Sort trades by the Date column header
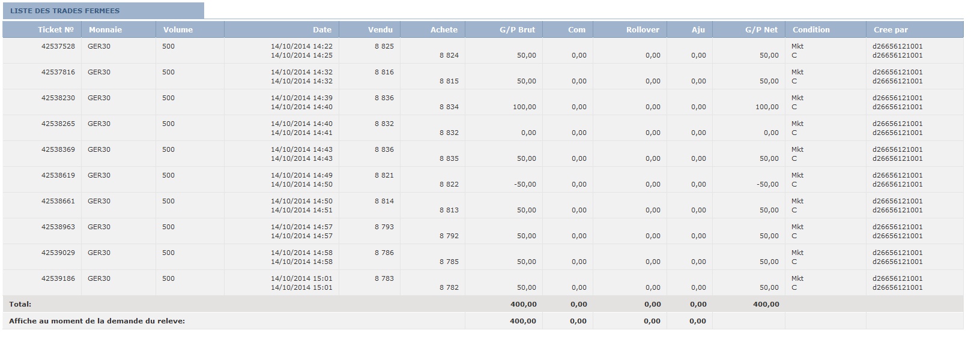 [322, 29]
